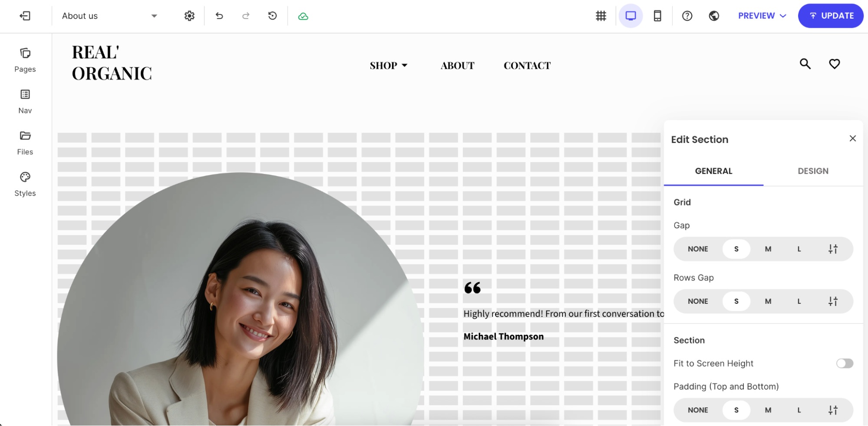The width and height of the screenshot is (868, 426).
Task: Click the CONTACT nav item
Action: pyautogui.click(x=527, y=66)
